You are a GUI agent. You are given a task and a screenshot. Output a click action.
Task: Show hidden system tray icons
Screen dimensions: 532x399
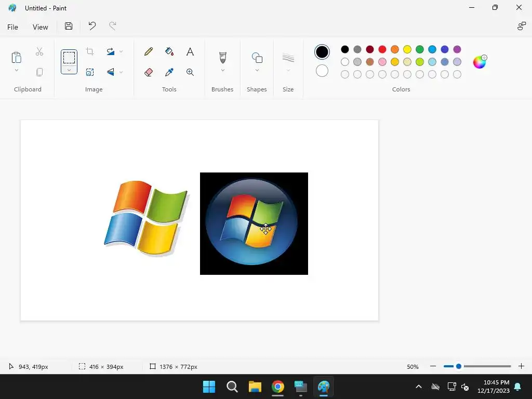coord(419,387)
